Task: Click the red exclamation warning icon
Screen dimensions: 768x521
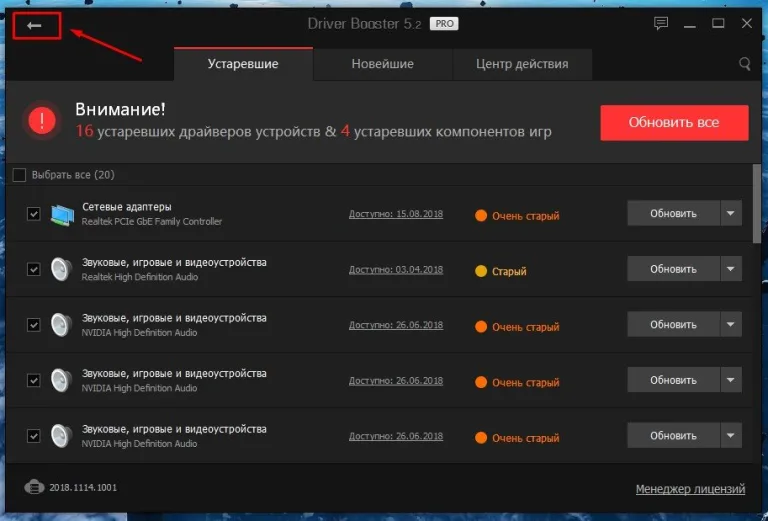Action: click(42, 120)
